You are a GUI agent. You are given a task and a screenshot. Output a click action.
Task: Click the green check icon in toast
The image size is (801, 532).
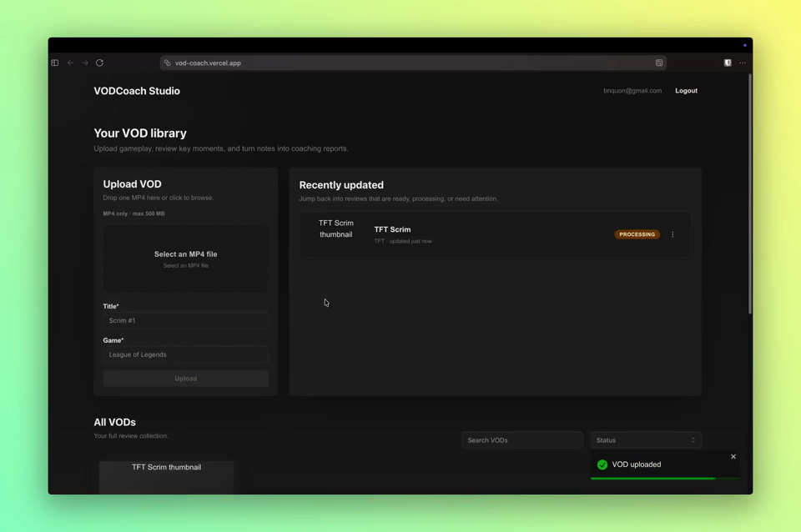[602, 464]
